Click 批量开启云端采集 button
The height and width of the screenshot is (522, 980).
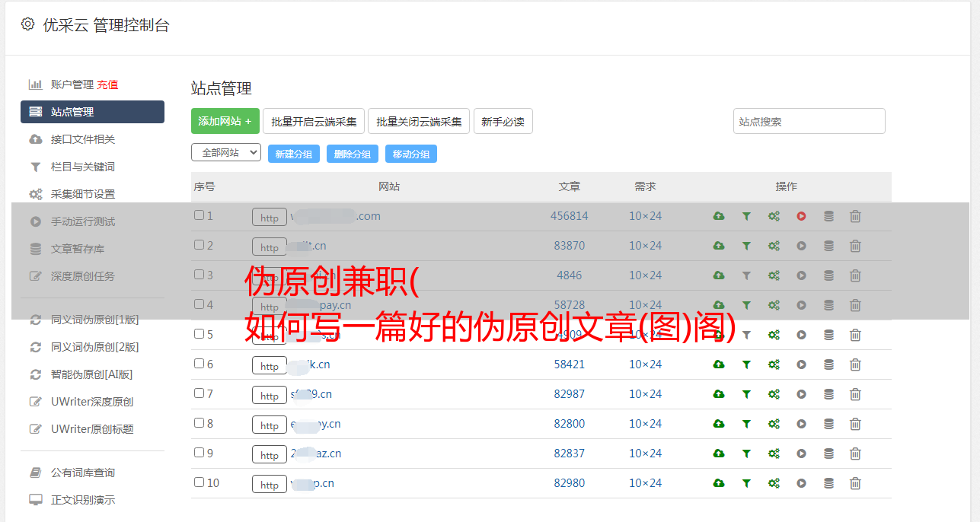pyautogui.click(x=314, y=121)
